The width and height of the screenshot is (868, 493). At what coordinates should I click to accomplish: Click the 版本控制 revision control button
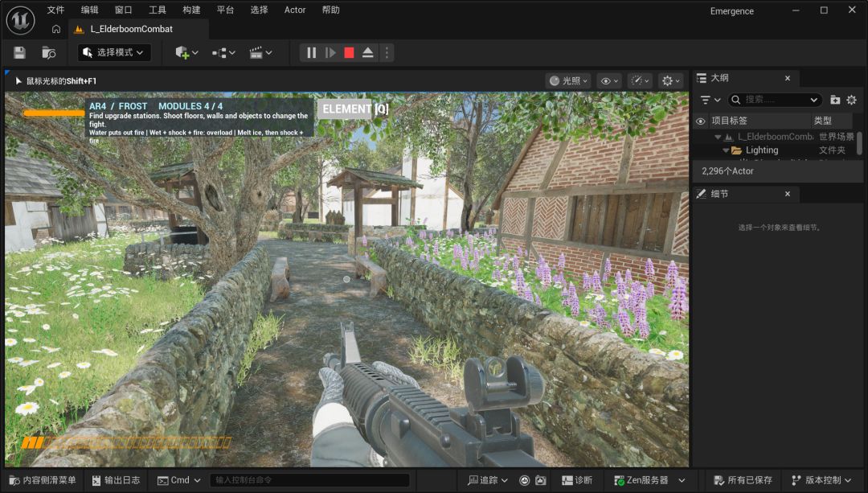pos(821,480)
